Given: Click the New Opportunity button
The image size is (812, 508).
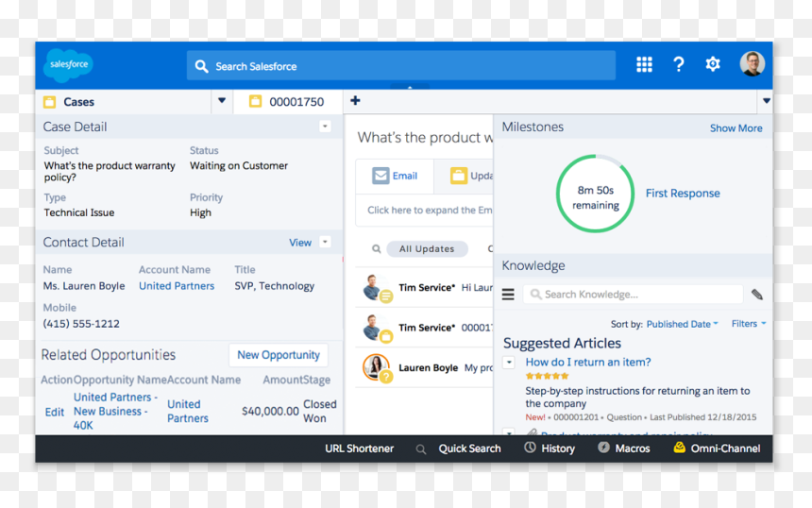Looking at the screenshot, I should pyautogui.click(x=279, y=355).
